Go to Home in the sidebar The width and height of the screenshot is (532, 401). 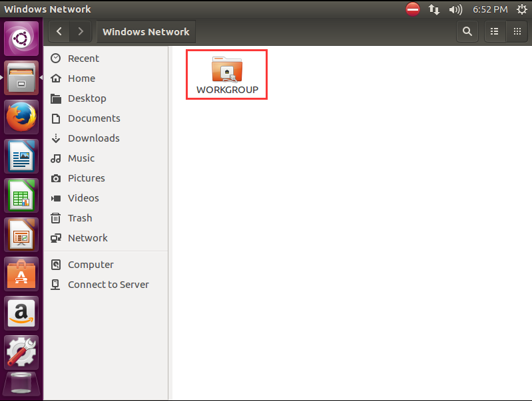click(106, 78)
